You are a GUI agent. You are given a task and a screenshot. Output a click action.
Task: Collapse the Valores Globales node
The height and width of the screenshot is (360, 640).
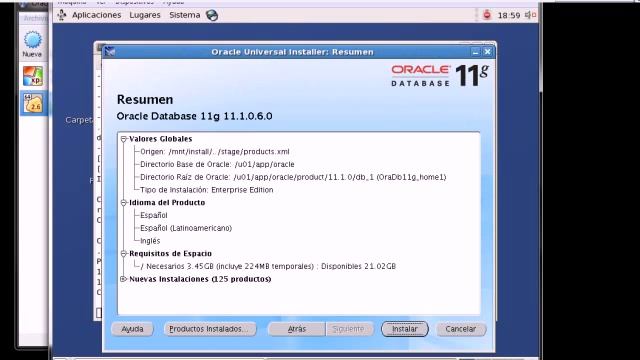[x=124, y=139]
